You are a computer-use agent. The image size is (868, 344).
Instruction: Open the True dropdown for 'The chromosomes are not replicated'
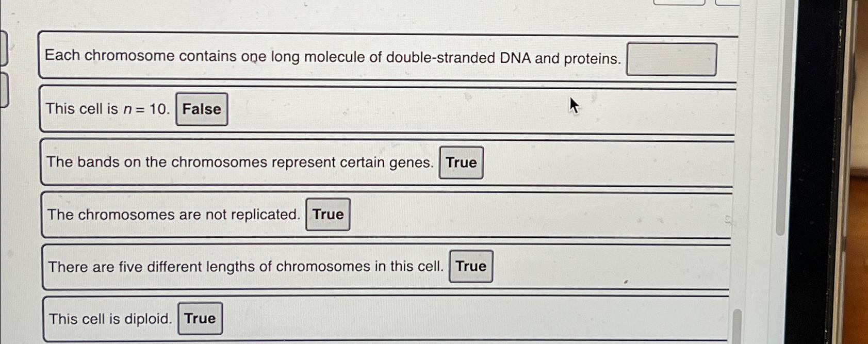[327, 214]
